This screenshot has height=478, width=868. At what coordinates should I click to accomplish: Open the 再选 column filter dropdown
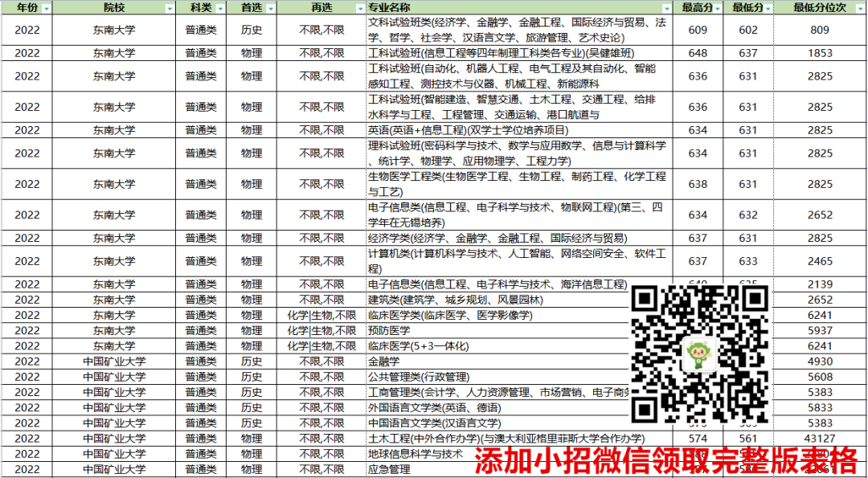click(x=358, y=8)
